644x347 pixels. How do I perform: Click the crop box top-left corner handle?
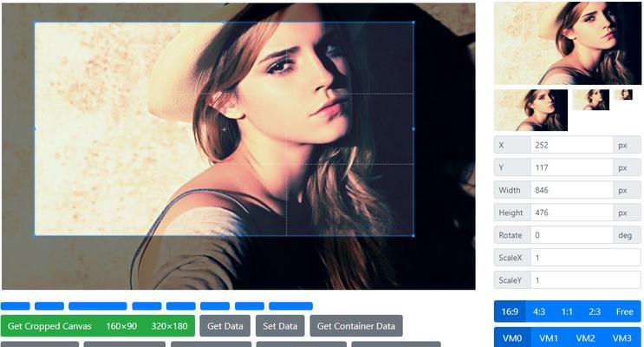point(35,23)
